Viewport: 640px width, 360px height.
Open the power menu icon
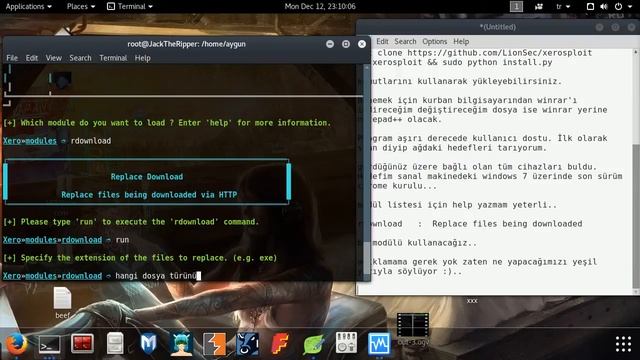[x=619, y=7]
